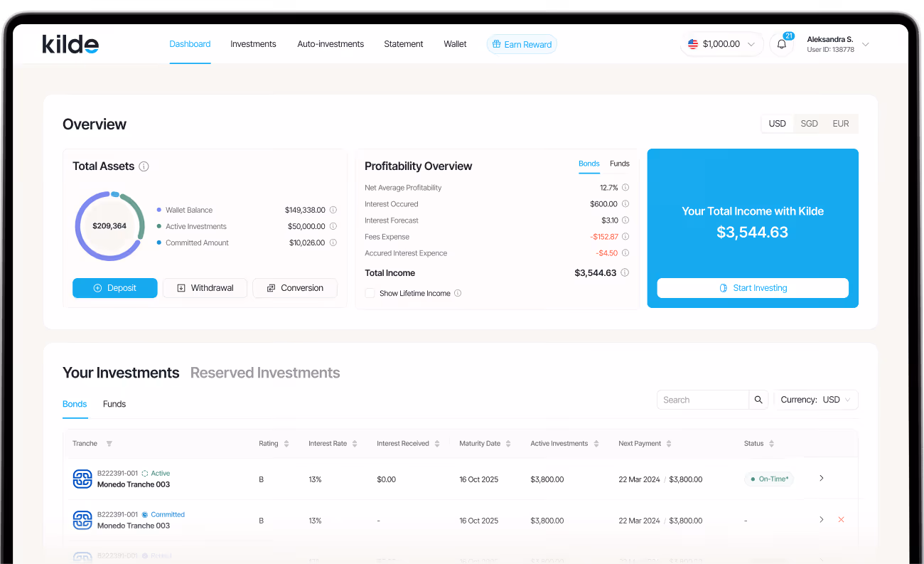924x564 pixels.
Task: Click info icon for Interest Occured
Action: [625, 204]
